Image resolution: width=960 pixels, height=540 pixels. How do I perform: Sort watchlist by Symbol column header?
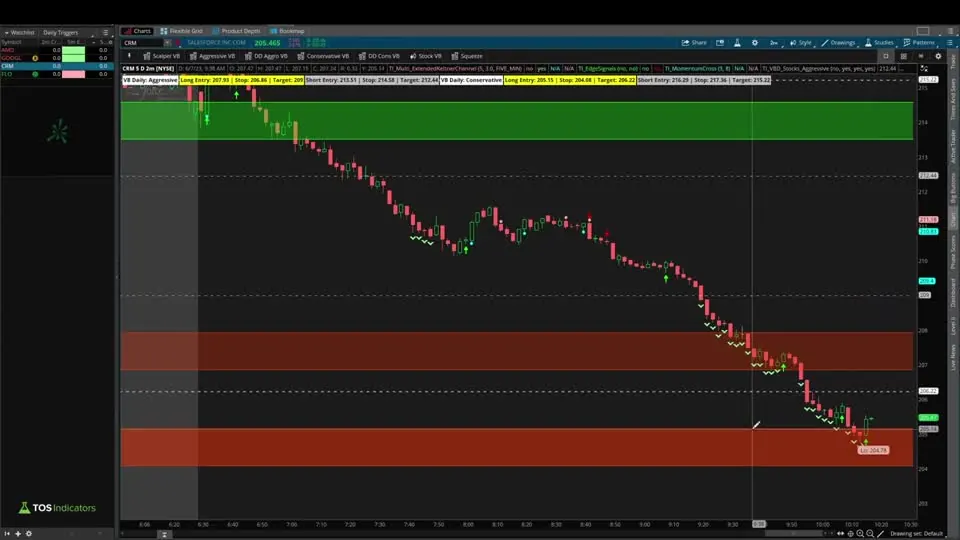pos(12,42)
